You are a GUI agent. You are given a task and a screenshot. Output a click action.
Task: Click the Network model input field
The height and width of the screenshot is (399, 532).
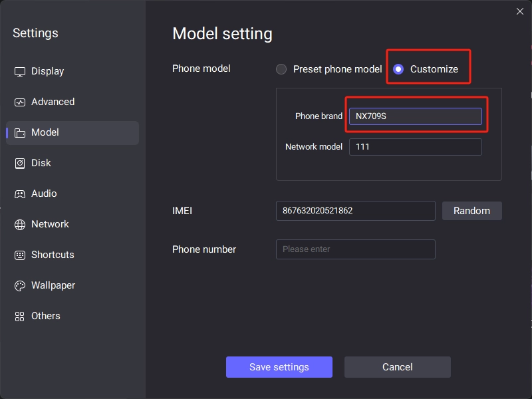pos(415,146)
